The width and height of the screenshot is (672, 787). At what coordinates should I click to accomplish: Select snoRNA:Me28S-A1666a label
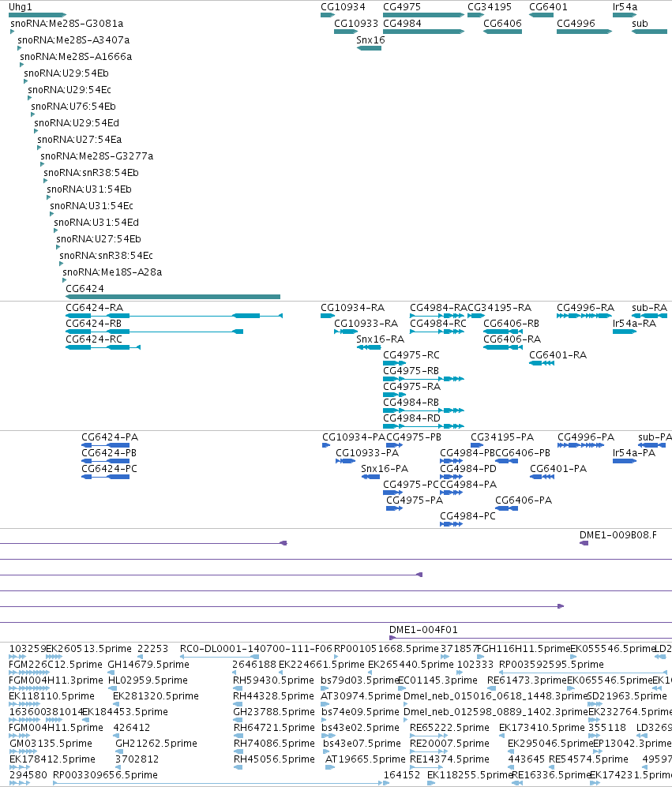click(x=76, y=57)
